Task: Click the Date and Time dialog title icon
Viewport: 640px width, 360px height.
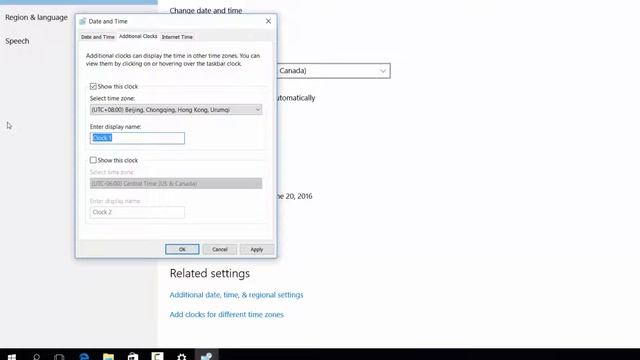Action: point(83,21)
